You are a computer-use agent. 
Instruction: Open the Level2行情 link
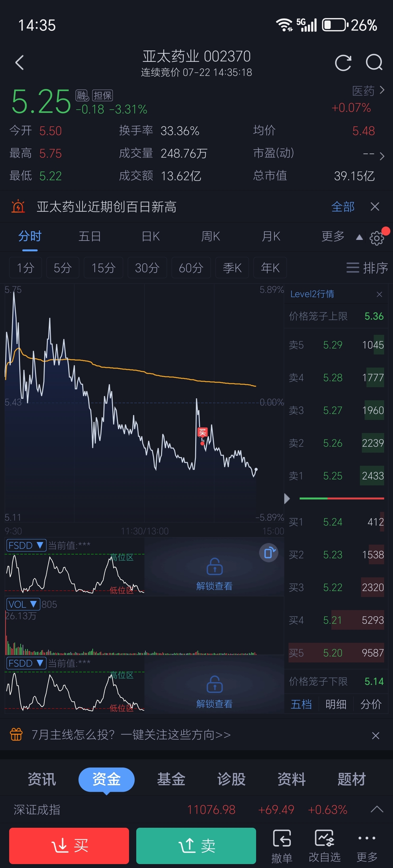point(312,294)
